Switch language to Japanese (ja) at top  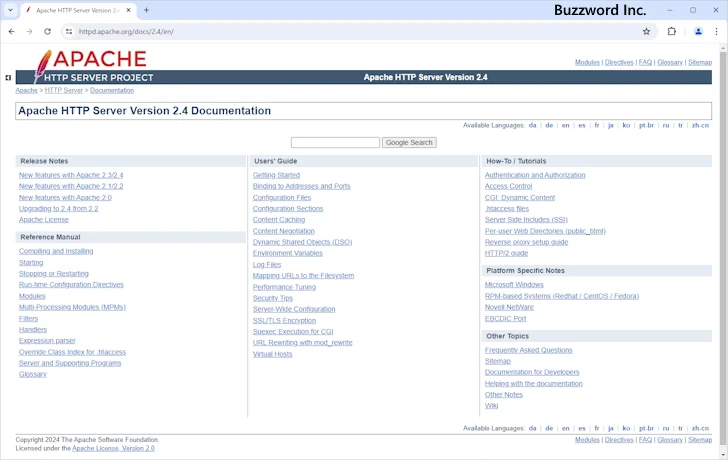(x=610, y=125)
